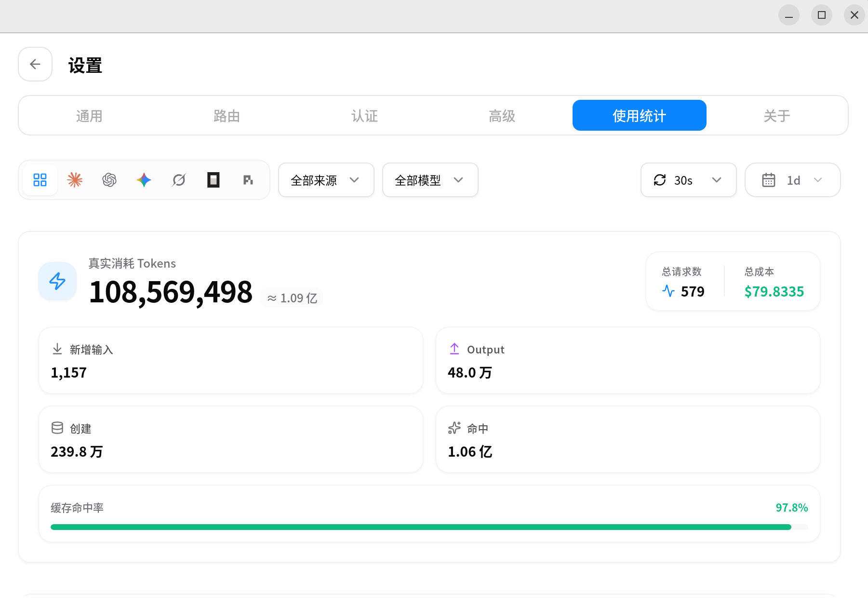Image resolution: width=868 pixels, height=610 pixels.
Task: Click the 缓存命中率 progress bar
Action: point(429,527)
